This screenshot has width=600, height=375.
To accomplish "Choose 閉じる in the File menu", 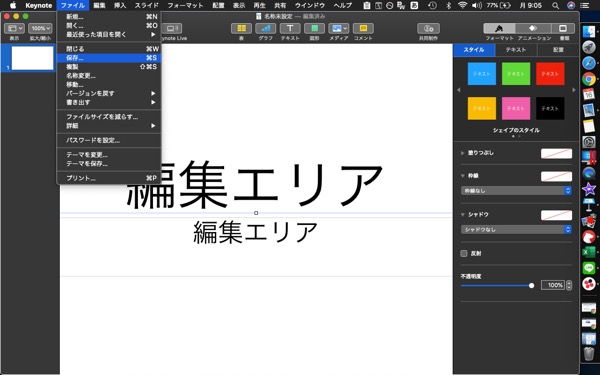I will [x=109, y=49].
